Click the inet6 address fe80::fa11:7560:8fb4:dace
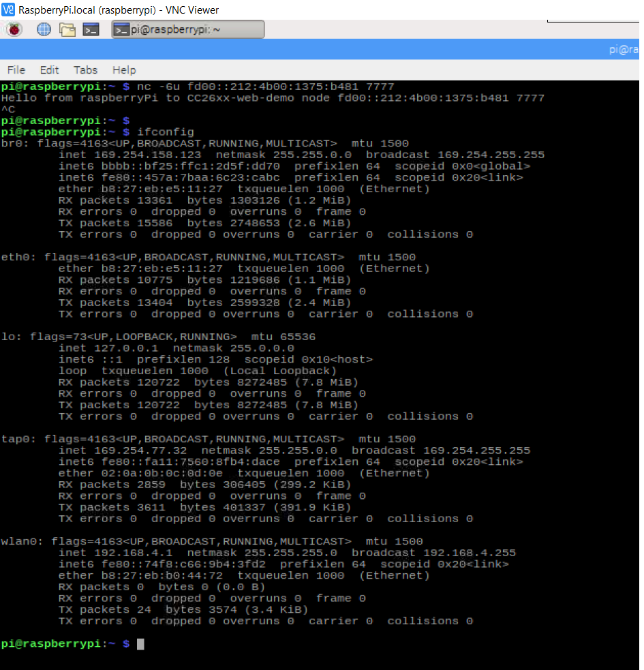 point(191,462)
